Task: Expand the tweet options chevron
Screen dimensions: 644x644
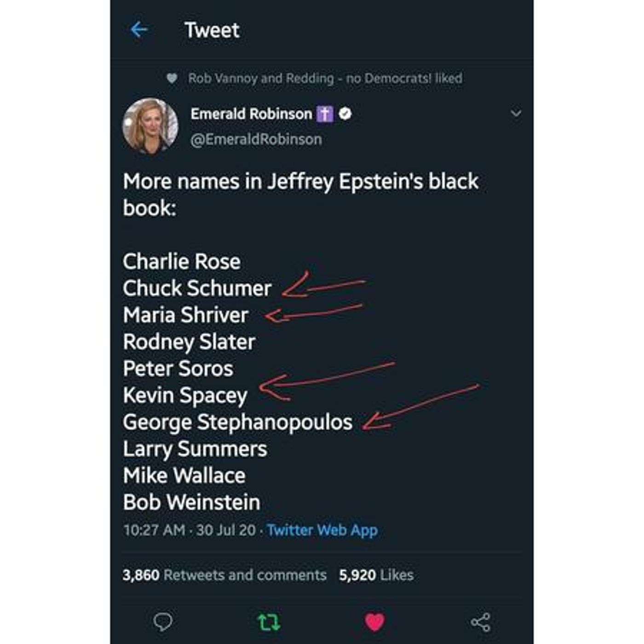Action: point(516,113)
